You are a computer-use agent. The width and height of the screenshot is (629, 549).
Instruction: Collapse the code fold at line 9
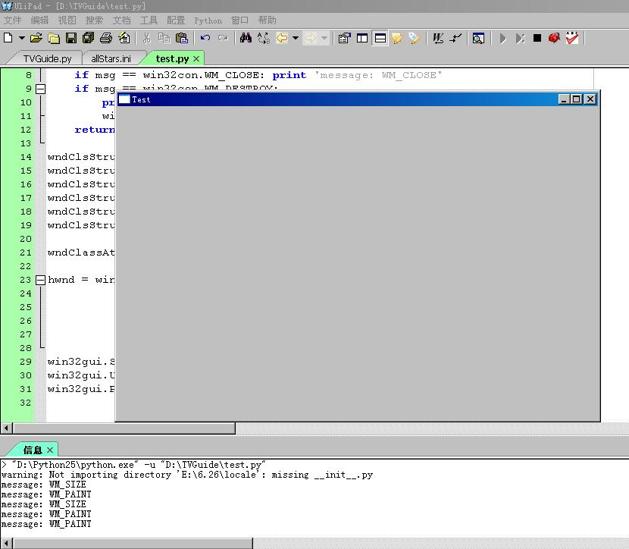click(41, 89)
